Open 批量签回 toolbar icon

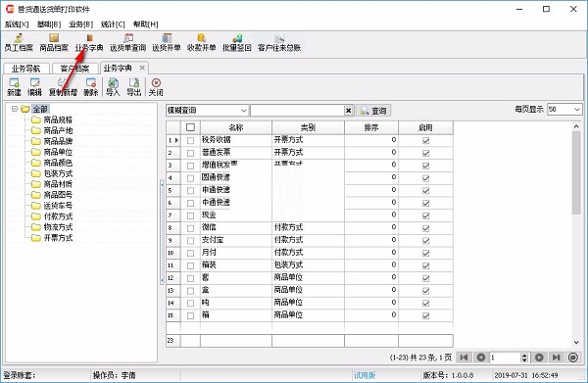(x=236, y=42)
